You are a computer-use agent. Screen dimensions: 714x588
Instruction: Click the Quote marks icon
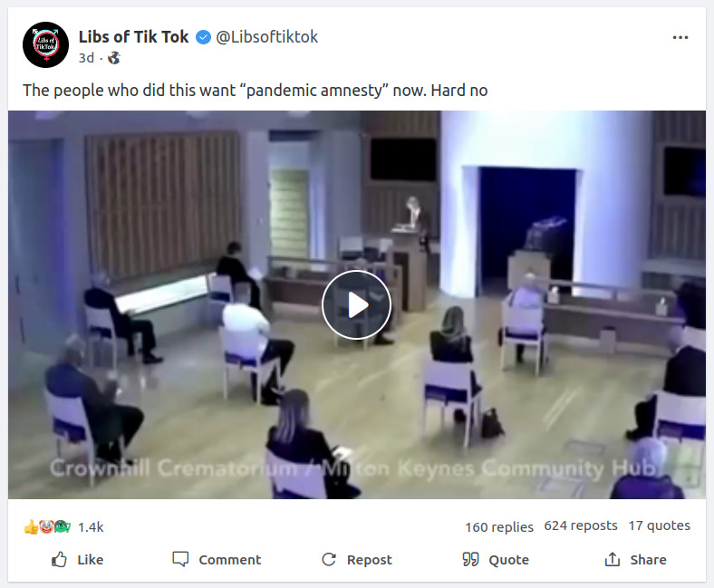click(x=470, y=559)
